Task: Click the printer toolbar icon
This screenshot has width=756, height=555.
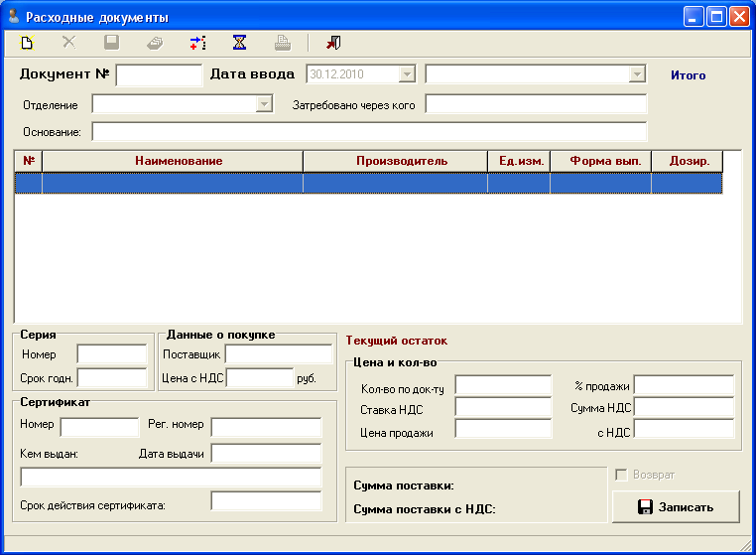Action: click(282, 43)
